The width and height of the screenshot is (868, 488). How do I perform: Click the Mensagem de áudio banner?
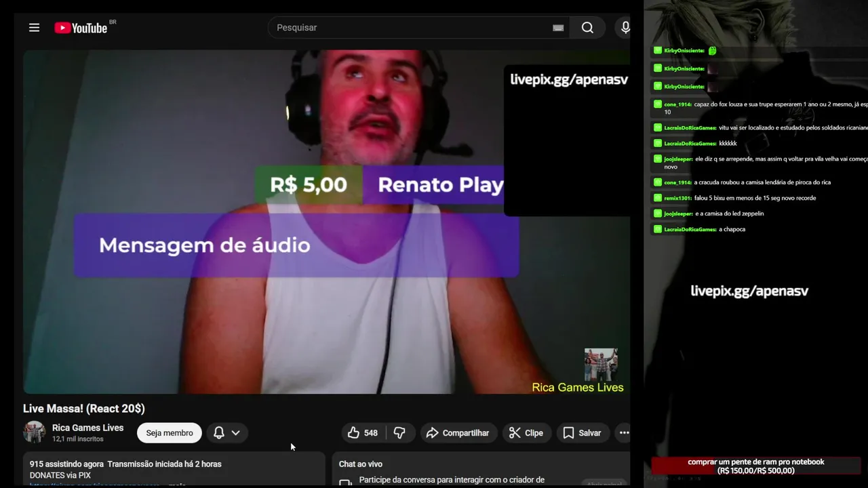point(296,245)
